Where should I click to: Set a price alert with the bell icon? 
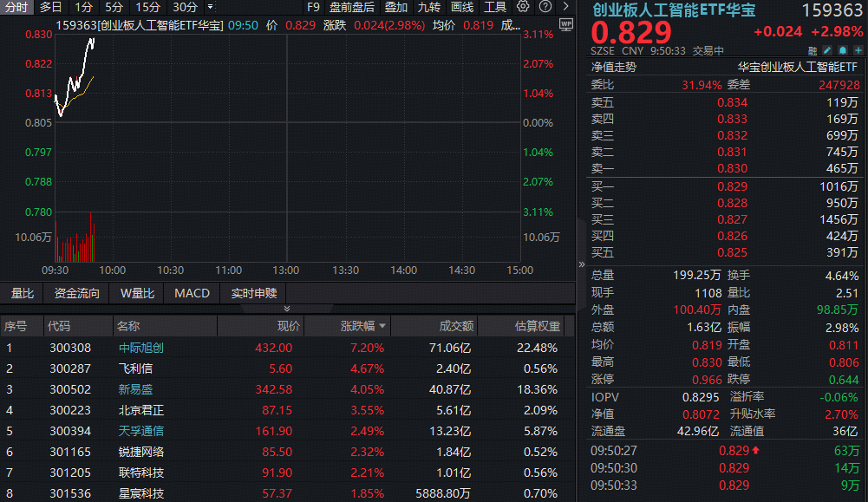841,51
